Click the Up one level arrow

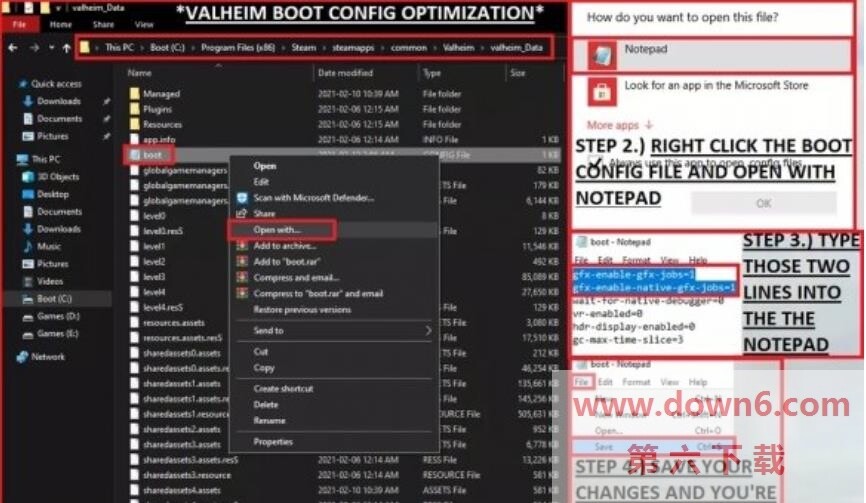tap(66, 48)
